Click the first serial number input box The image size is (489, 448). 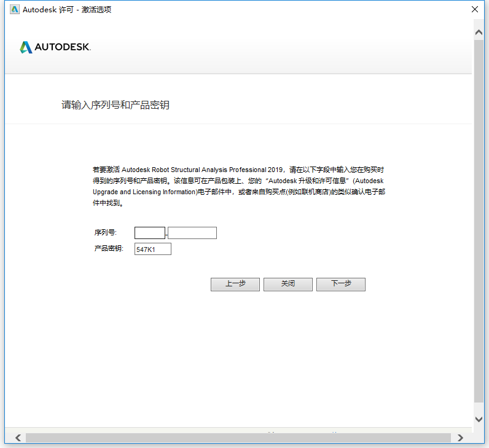point(150,233)
